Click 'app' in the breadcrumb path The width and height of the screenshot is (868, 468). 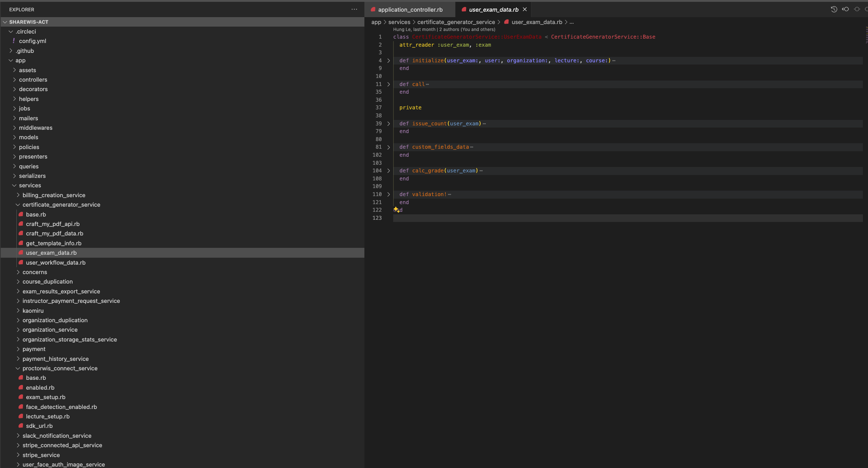point(376,22)
